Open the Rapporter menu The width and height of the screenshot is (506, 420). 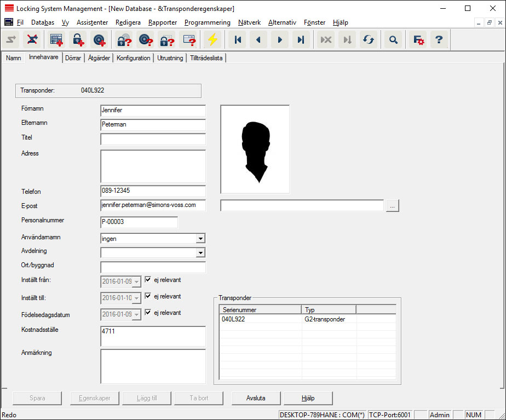(162, 22)
